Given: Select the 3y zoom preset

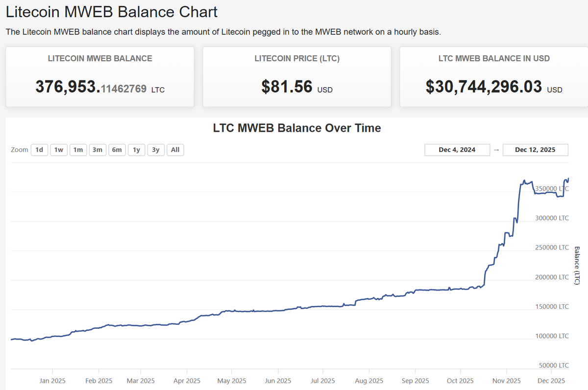Looking at the screenshot, I should coord(155,149).
